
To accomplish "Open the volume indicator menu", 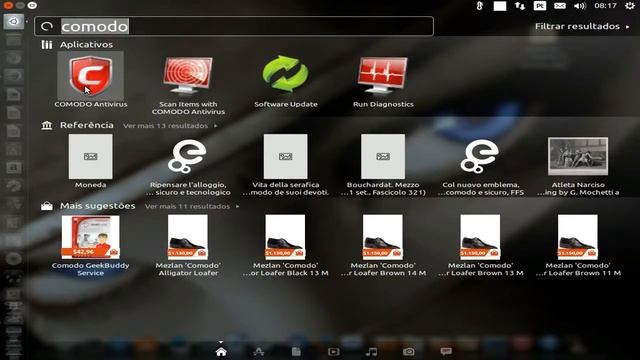I will 580,6.
